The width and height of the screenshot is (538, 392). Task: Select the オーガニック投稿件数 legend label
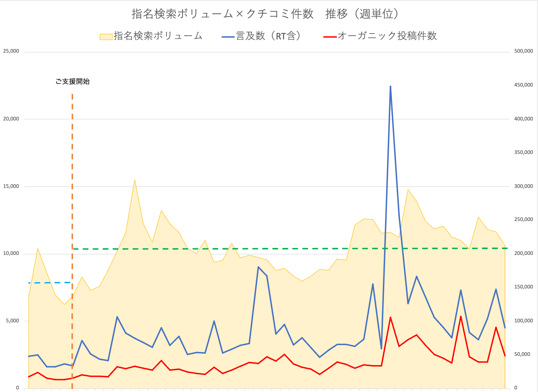387,36
